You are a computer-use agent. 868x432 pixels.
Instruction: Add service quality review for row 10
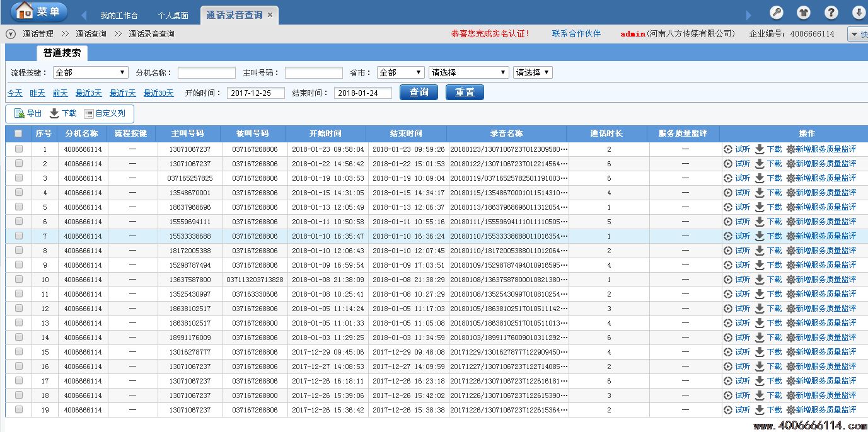[790, 280]
